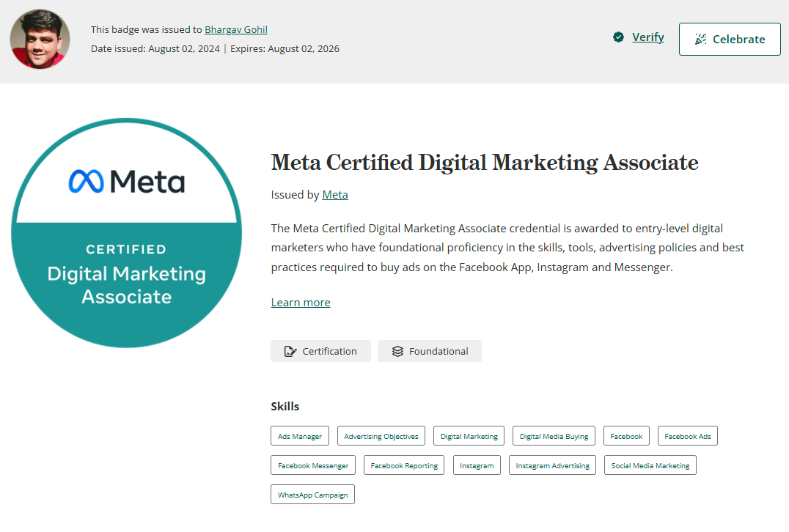Viewport: 789px width, 532px height.
Task: Select the Digital Media Buying skill tag
Action: [554, 435]
